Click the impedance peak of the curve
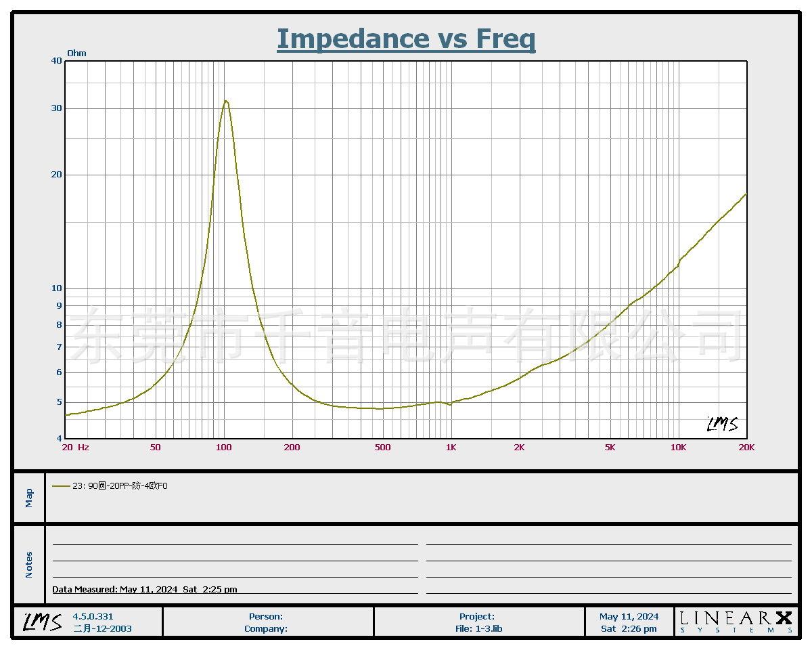Viewport: 812px width, 650px height. tap(226, 102)
